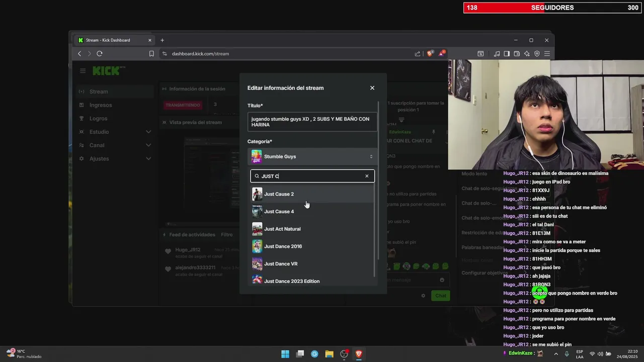Open the Kick sidebar hamburger menu
Screen dimensions: 644x362
point(83,71)
